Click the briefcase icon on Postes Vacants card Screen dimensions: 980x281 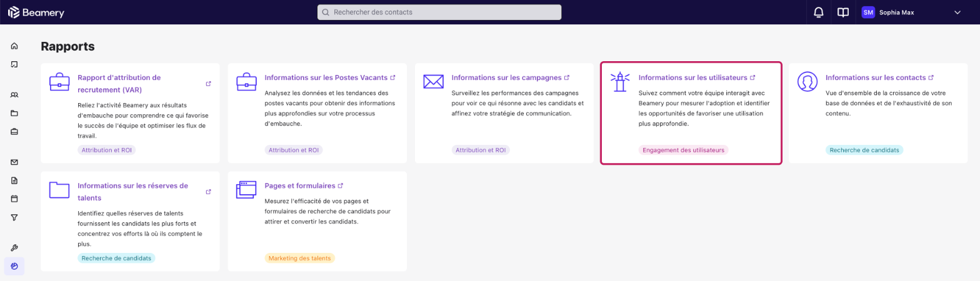[246, 82]
